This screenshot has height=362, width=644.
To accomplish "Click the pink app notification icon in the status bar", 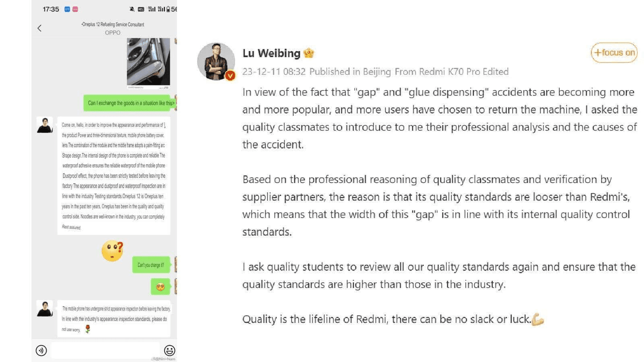I will point(75,9).
